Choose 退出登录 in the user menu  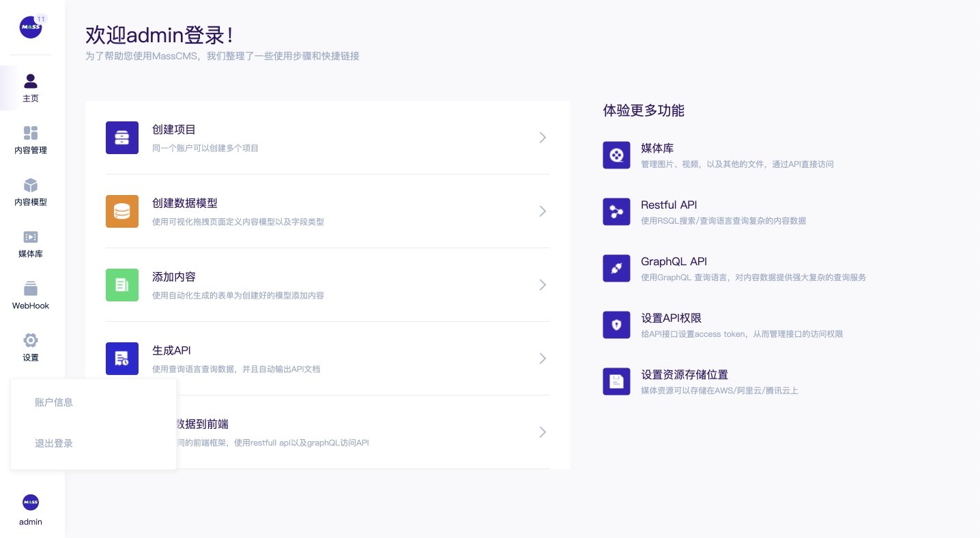[54, 443]
